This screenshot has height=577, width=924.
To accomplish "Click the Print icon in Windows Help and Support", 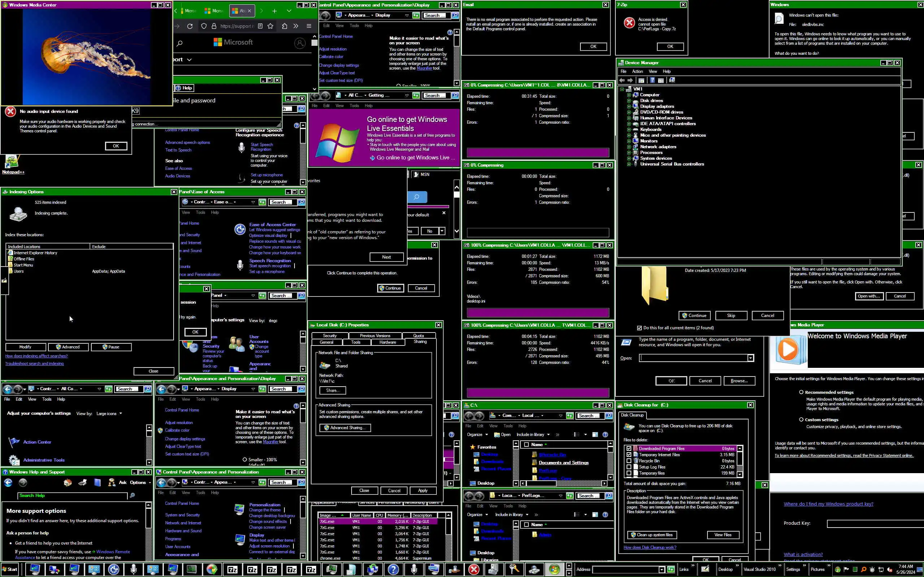I will (82, 483).
